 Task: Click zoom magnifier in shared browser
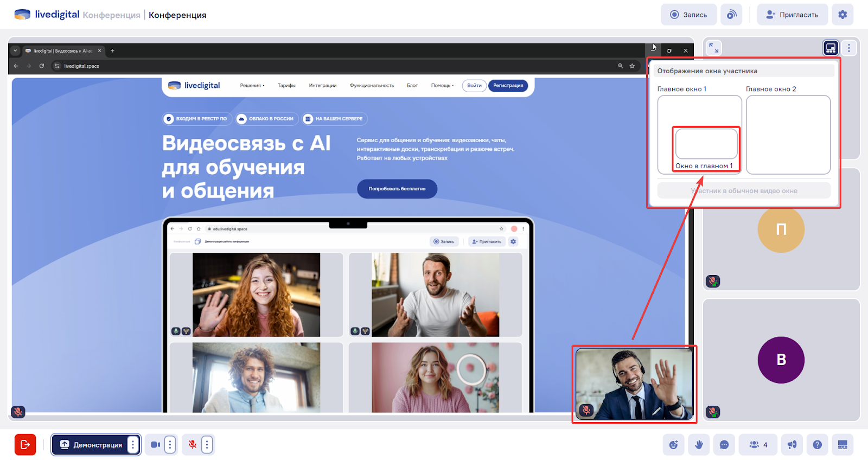(x=620, y=66)
